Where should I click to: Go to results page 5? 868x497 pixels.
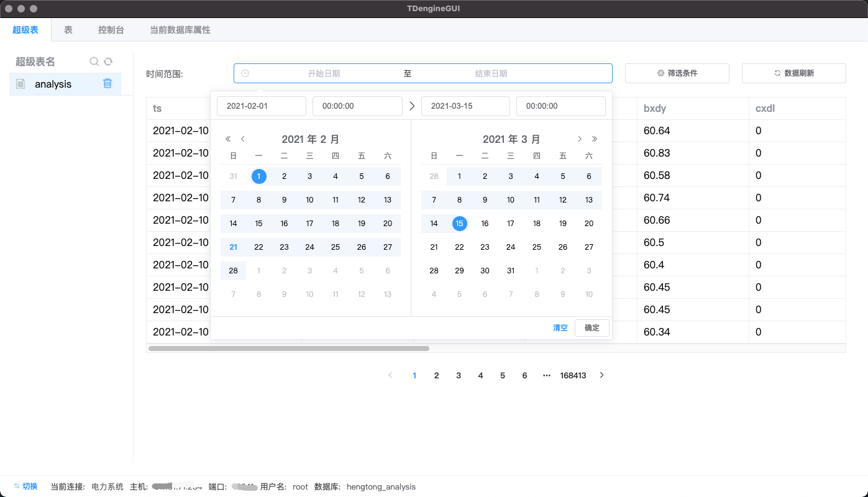(x=503, y=375)
